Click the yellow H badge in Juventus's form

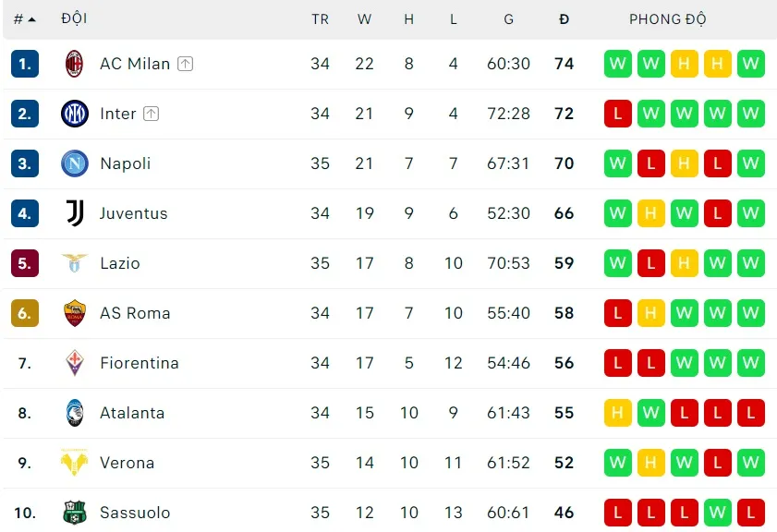(651, 213)
